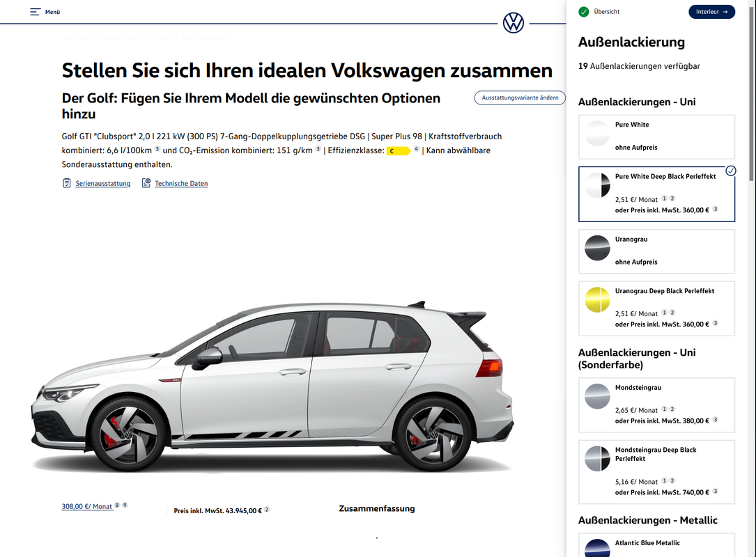Open the Serienausstattung link
This screenshot has height=557, width=756.
point(102,184)
